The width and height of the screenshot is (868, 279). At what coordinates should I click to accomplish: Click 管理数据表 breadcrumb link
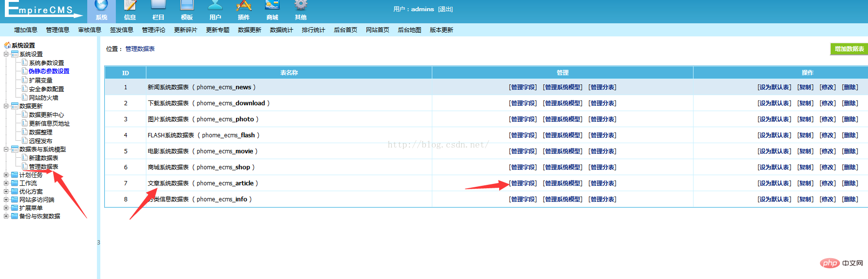[140, 49]
